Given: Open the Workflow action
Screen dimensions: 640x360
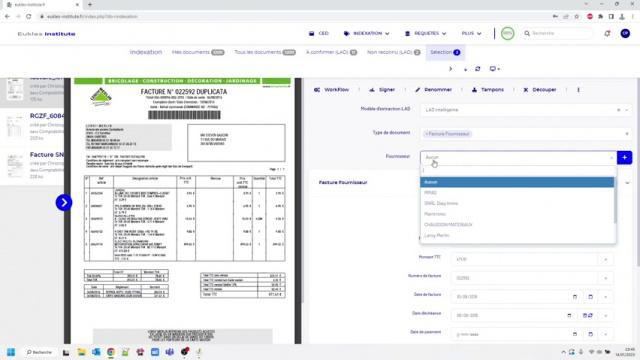Looking at the screenshot, I should (x=331, y=90).
